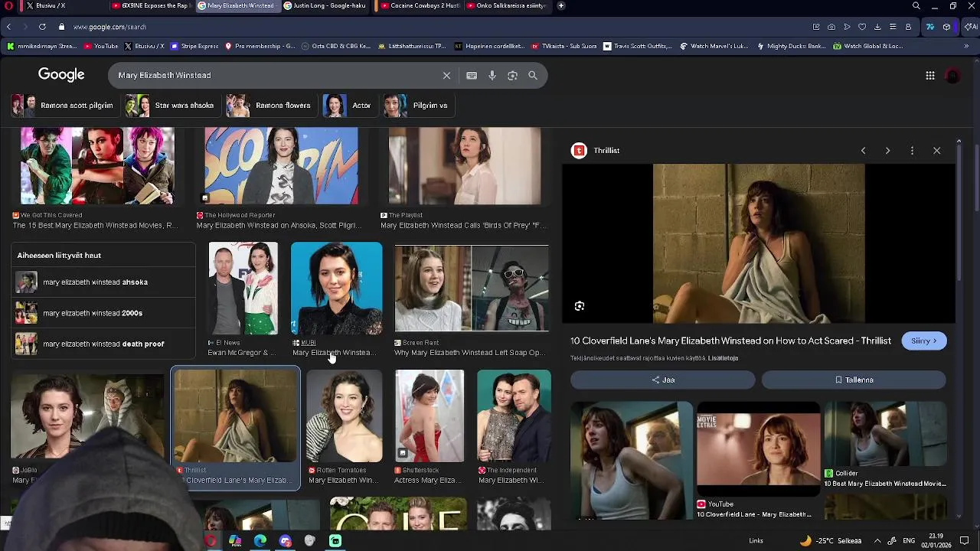Open the TradingView extension icon
Image resolution: width=980 pixels, height=551 pixels.
tap(930, 27)
